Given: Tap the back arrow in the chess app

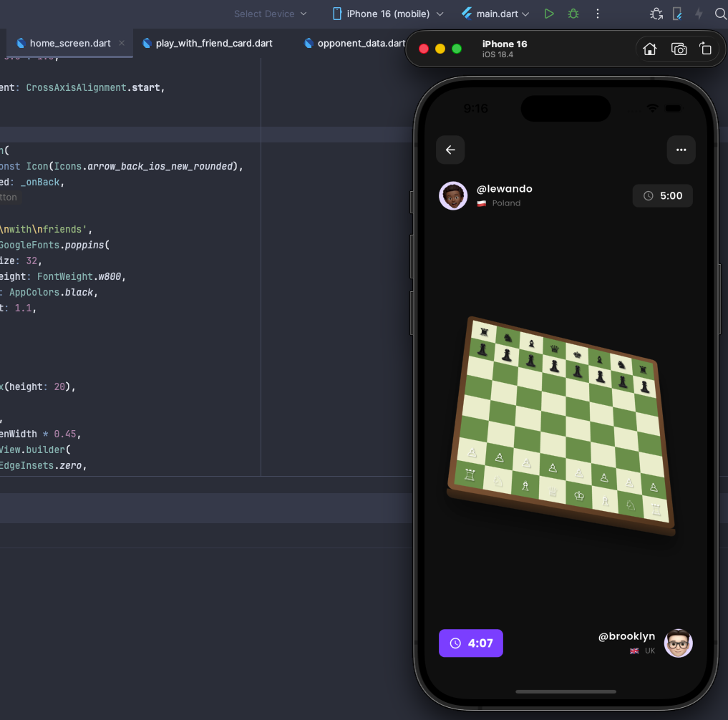Looking at the screenshot, I should pyautogui.click(x=450, y=150).
